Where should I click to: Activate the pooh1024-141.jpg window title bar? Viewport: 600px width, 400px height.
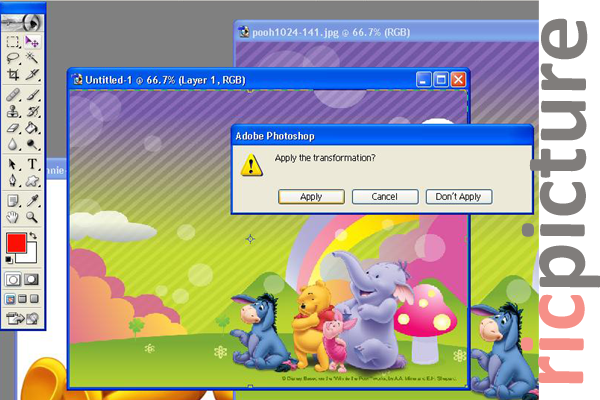coord(386,32)
